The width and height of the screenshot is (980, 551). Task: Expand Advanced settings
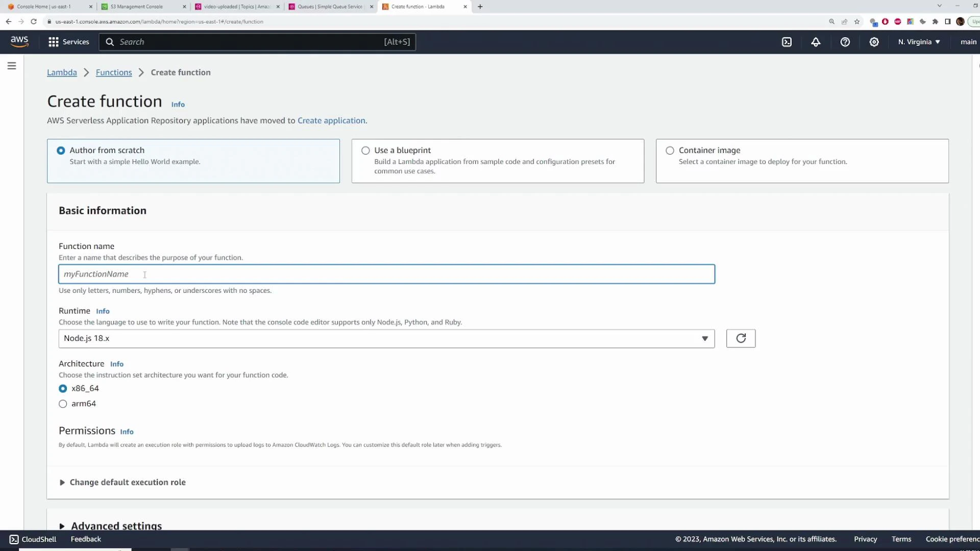(116, 526)
